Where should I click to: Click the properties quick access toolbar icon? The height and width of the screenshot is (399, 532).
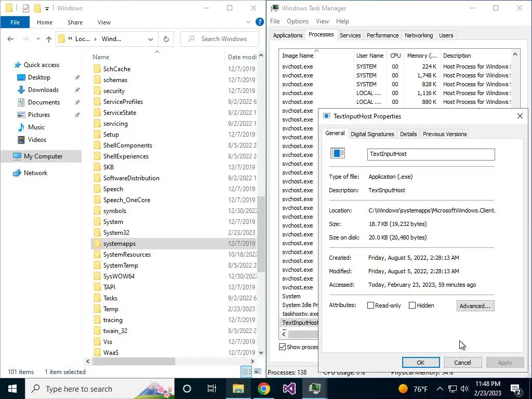tap(26, 8)
